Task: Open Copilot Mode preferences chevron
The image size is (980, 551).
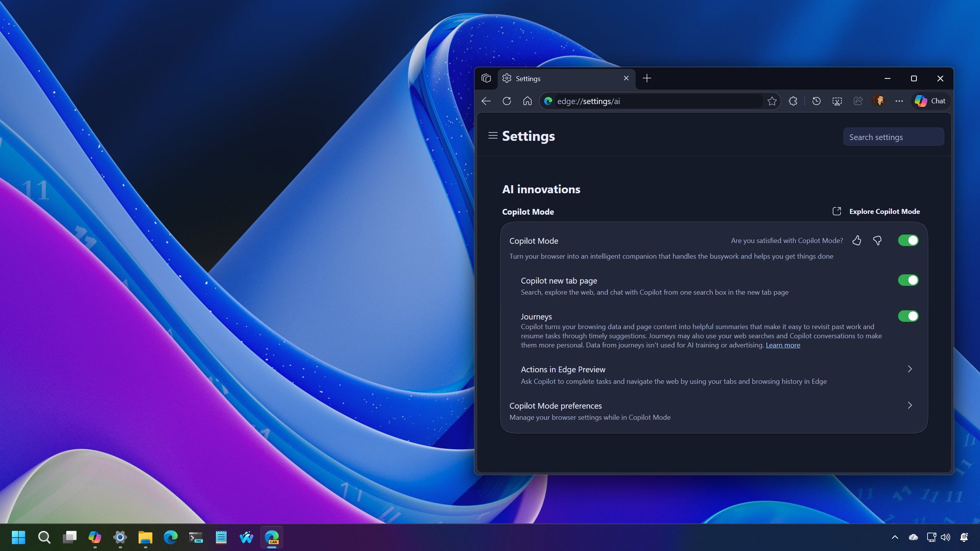Action: pyautogui.click(x=910, y=405)
